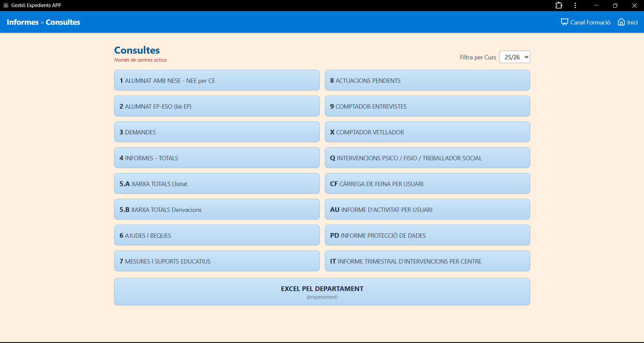The height and width of the screenshot is (343, 644).
Task: Click the Excel pel Departament button
Action: (322, 292)
